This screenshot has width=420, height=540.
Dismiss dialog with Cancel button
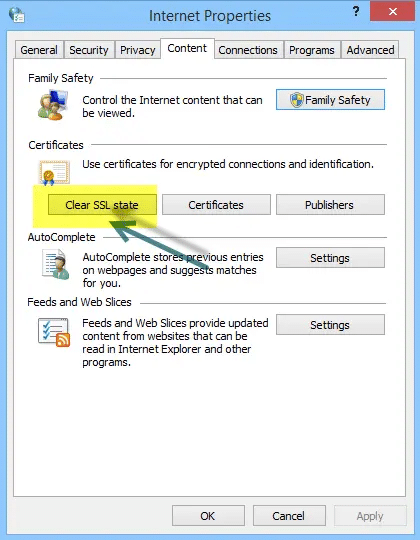(289, 516)
